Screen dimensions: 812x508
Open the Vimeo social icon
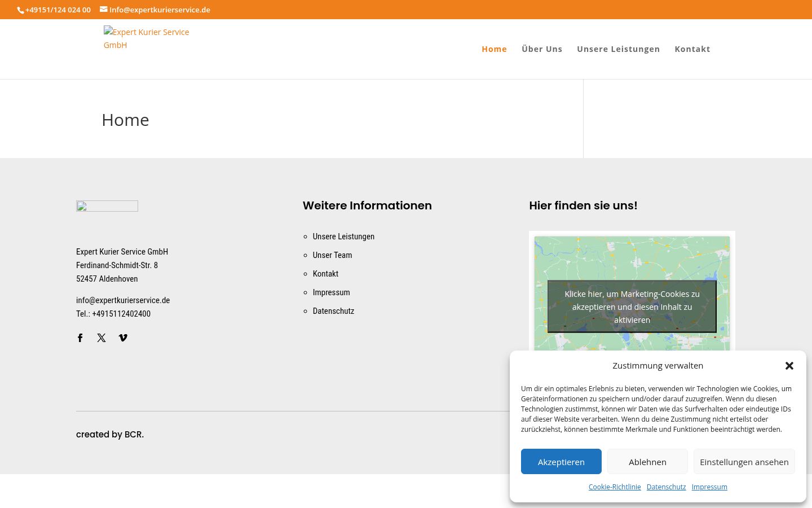[x=123, y=338]
